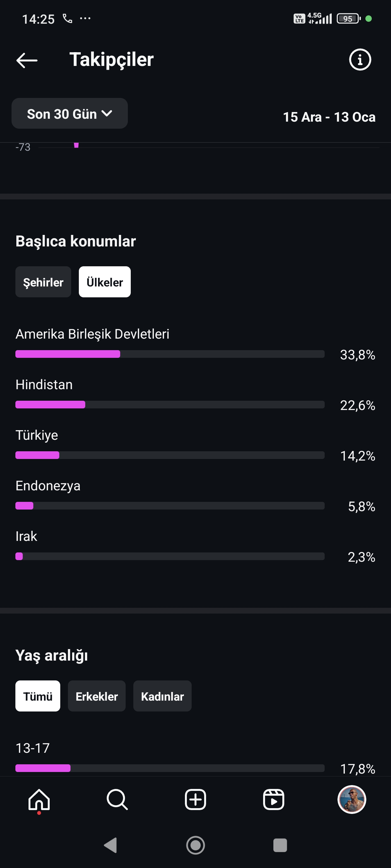
Task: Select the Erkekler age filter
Action: [x=97, y=696]
